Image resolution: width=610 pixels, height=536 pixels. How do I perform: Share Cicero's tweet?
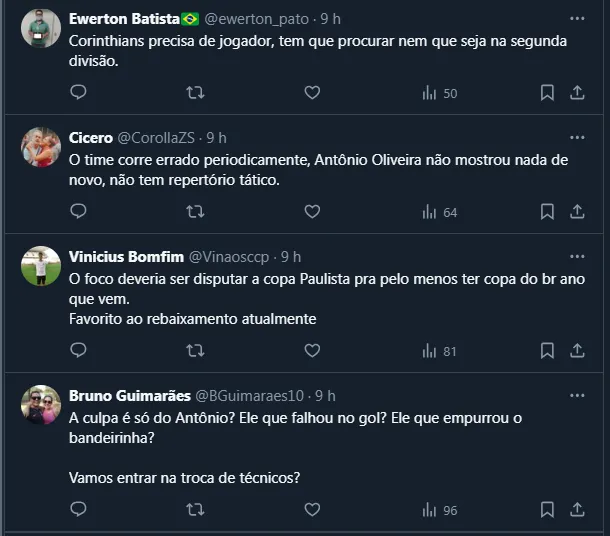(577, 212)
